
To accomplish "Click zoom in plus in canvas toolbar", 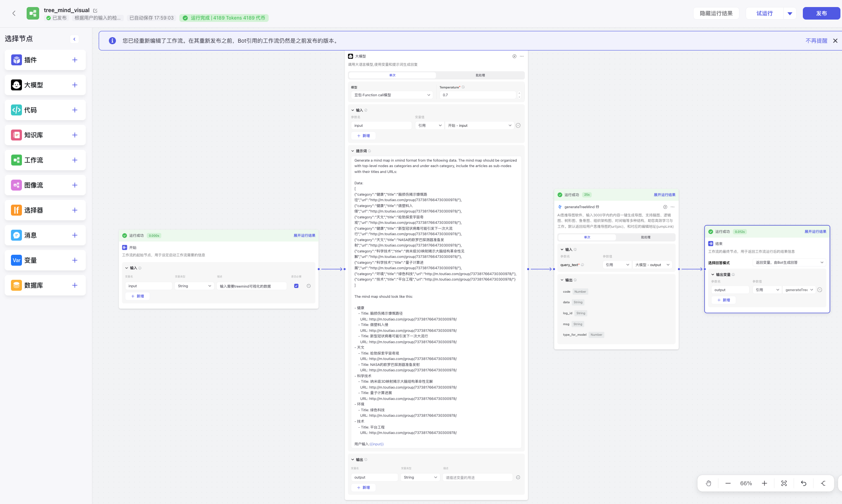I will (764, 483).
